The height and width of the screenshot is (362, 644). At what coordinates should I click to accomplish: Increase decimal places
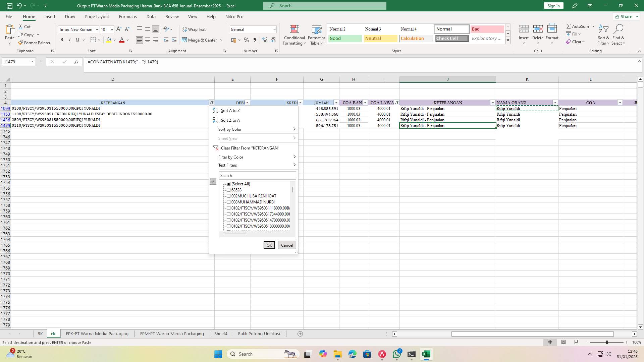click(x=265, y=40)
